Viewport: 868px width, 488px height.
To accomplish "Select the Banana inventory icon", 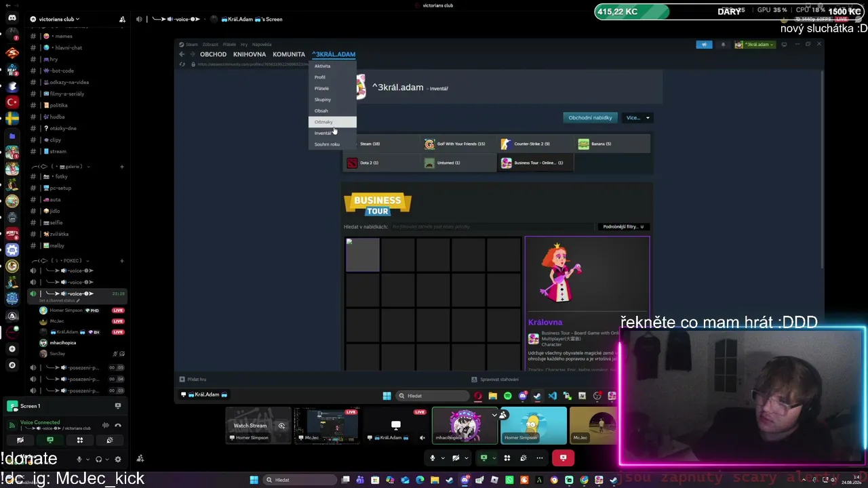I will (583, 144).
